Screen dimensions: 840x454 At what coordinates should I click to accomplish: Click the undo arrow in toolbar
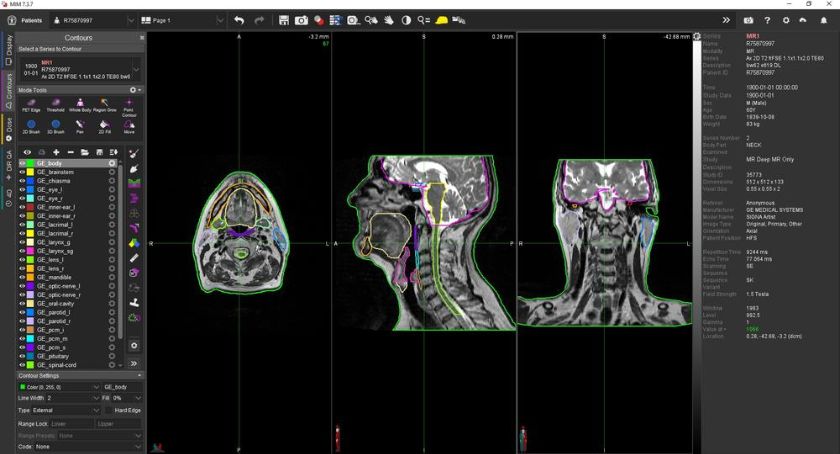239,20
